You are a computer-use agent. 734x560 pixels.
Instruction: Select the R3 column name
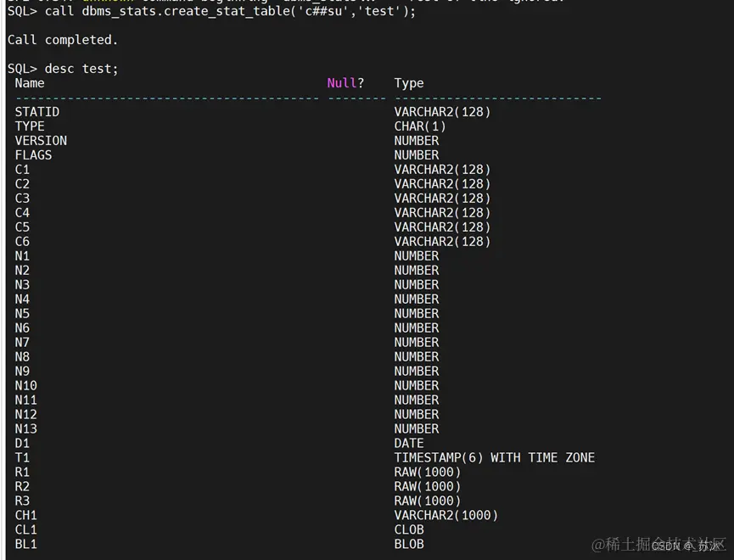[x=22, y=501]
